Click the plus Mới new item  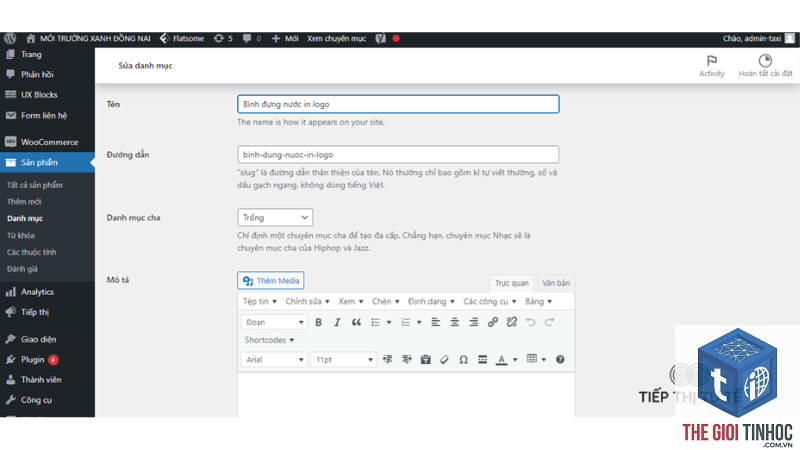point(285,38)
